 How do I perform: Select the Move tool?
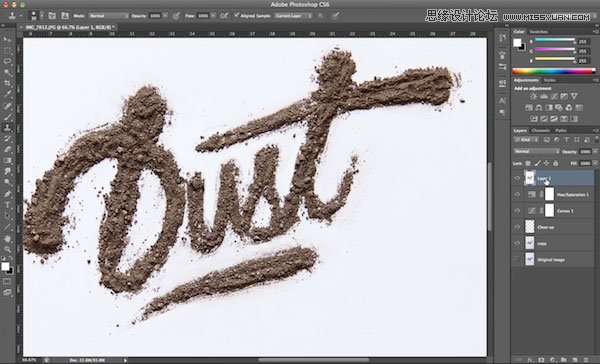pos(7,39)
